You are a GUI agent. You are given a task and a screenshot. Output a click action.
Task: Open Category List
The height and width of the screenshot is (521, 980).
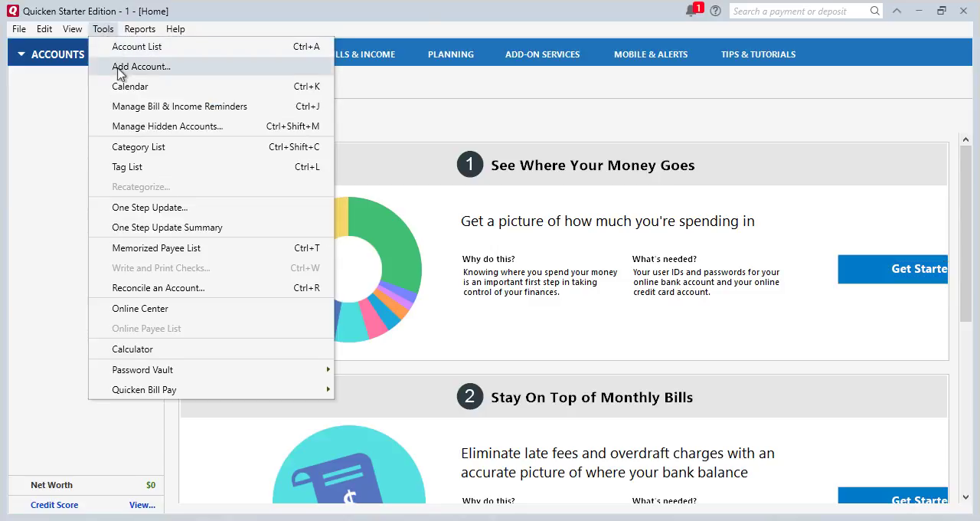point(211,147)
